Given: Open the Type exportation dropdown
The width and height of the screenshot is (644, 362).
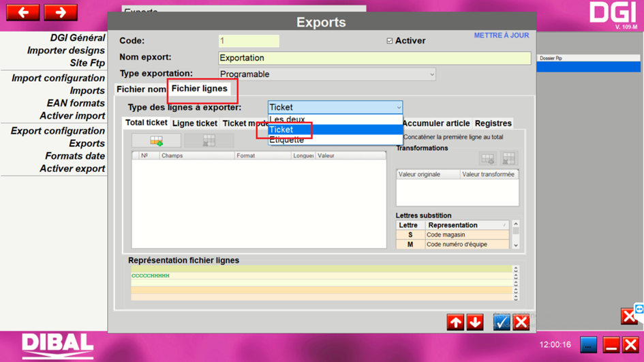Looking at the screenshot, I should pos(327,74).
